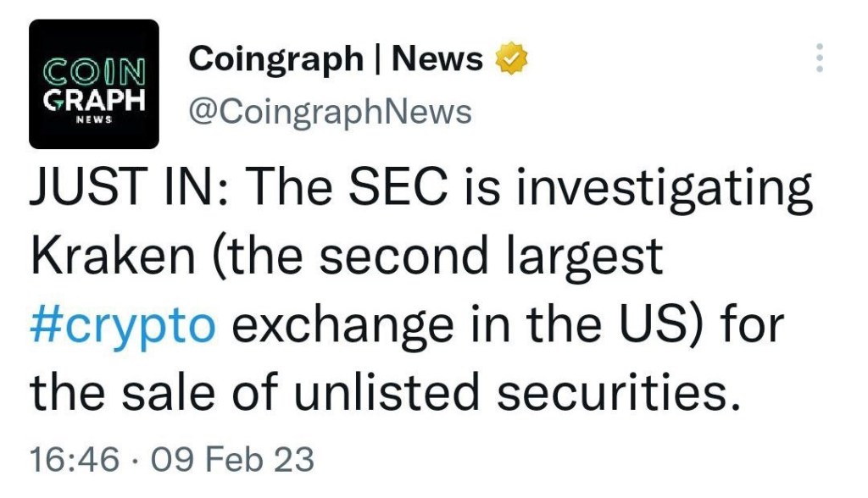This screenshot has width=868, height=498.
Task: Click the 09 Feb 23 date
Action: point(232,459)
